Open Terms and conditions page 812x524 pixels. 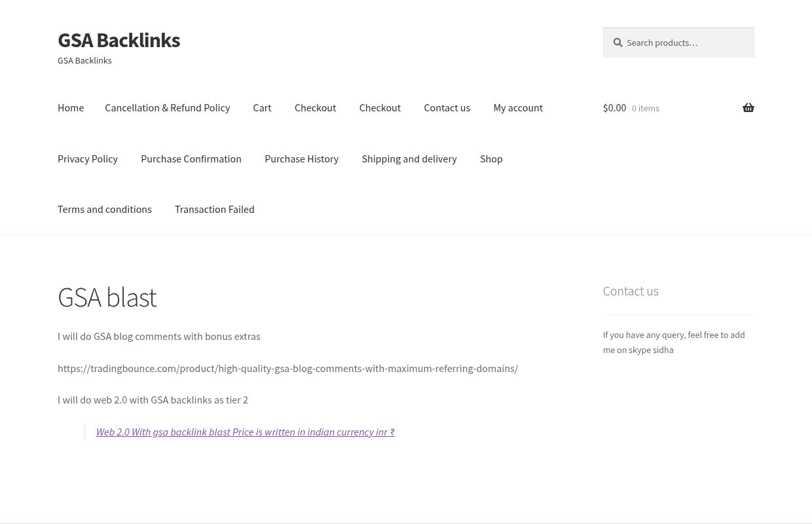coord(105,209)
